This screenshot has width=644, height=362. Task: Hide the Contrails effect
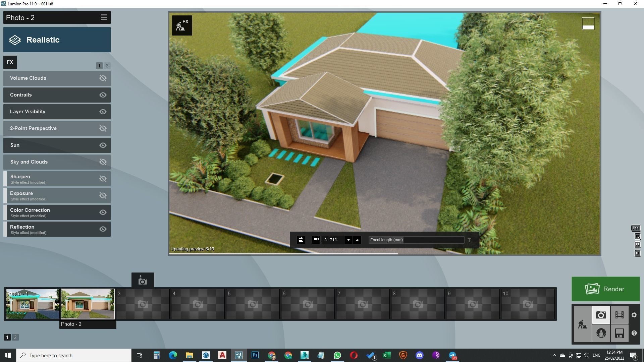point(103,95)
